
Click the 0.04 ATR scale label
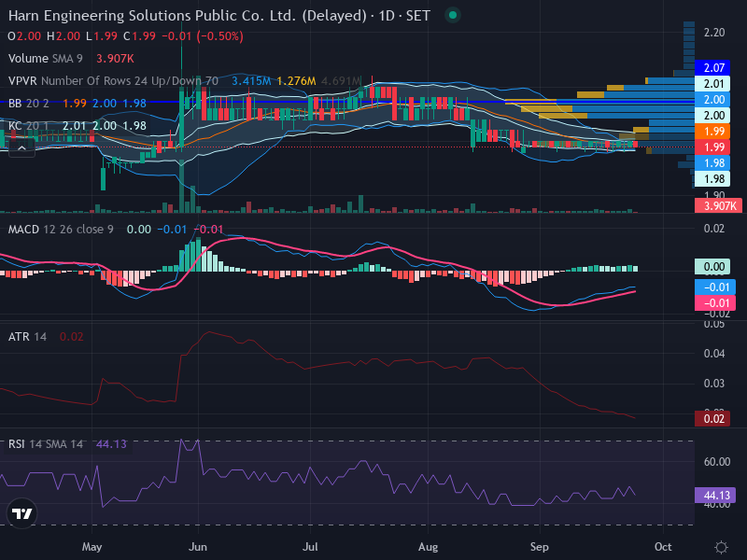tap(714, 354)
